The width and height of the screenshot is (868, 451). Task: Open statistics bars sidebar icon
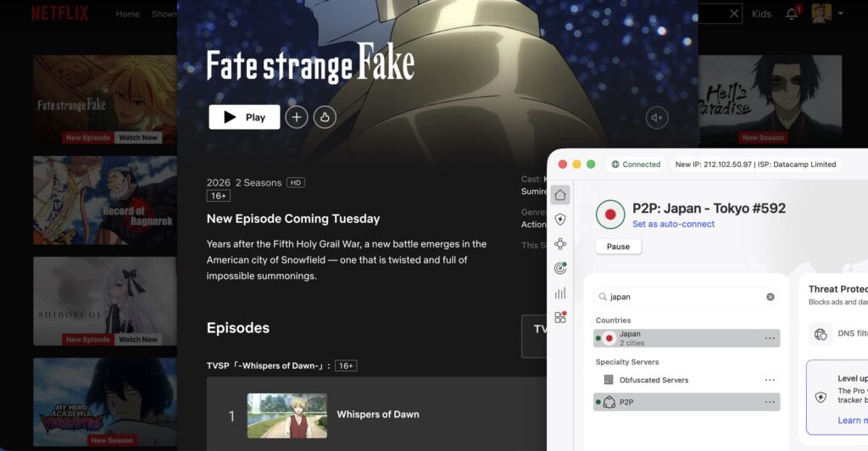pos(560,293)
